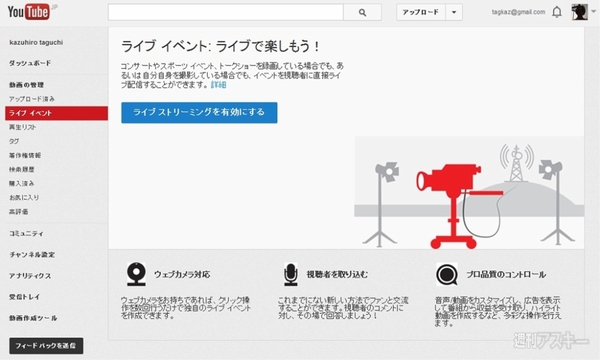
Task: Open 著作権情報 in sidebar
Action: coord(25,155)
